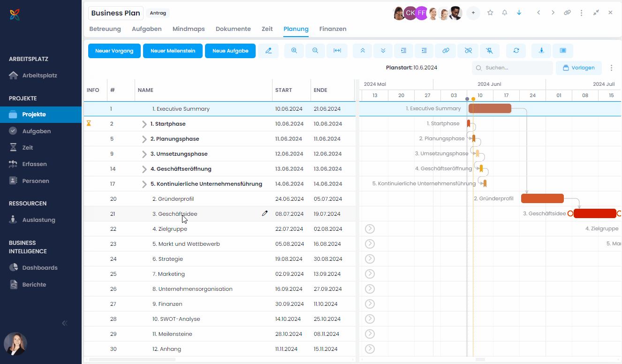Open header three-dot menu
Viewport: 622px width, 364px height.
pos(582,13)
